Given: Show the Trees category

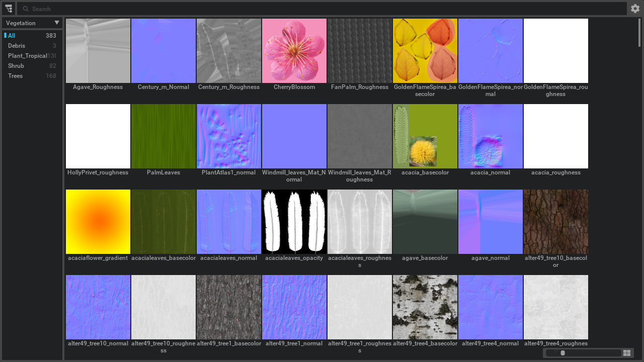Looking at the screenshot, I should coord(16,76).
